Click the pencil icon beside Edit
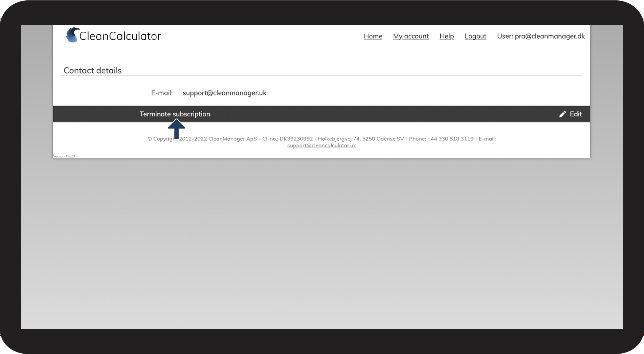Screen dimensions: 644x354 tap(563, 114)
